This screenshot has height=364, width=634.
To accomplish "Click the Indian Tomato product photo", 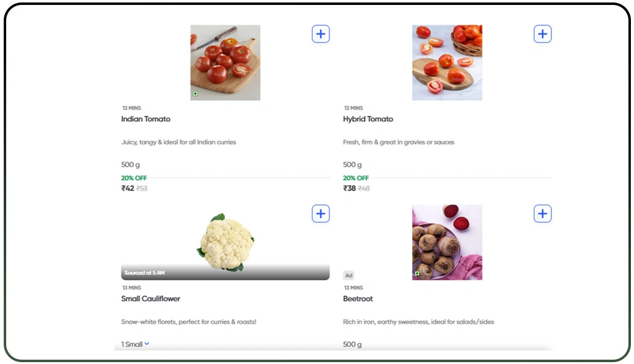I will click(226, 62).
